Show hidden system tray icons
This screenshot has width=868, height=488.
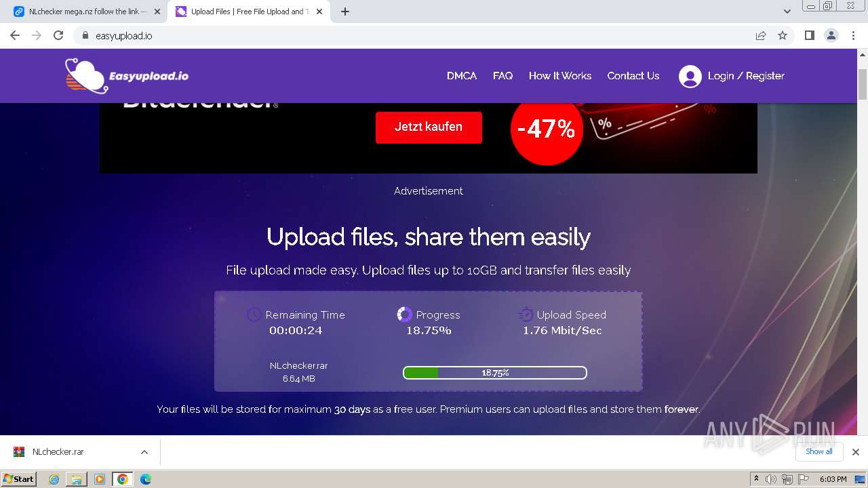(757, 479)
